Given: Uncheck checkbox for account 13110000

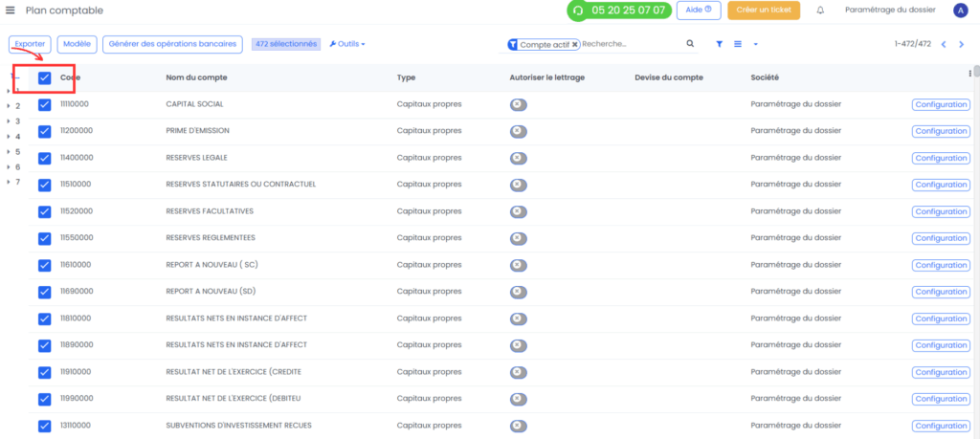Looking at the screenshot, I should point(44,426).
